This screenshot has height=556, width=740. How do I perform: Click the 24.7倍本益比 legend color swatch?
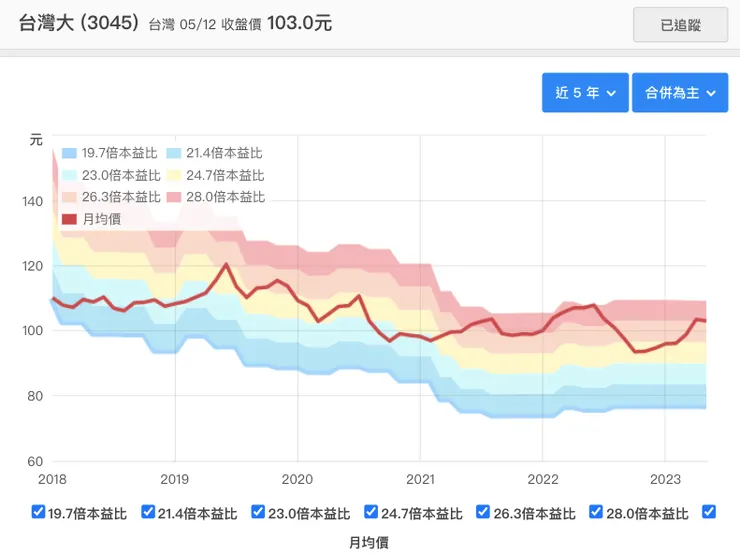(x=174, y=176)
